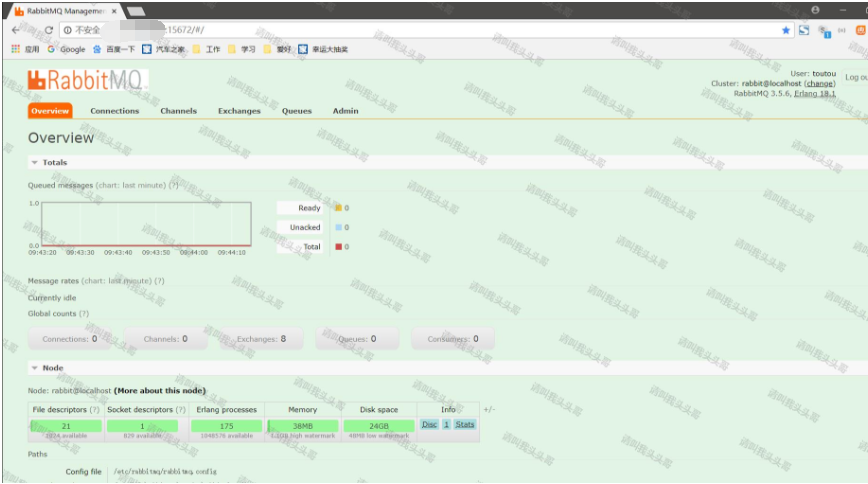868x484 pixels.
Task: Click the RabbitMQ logo
Action: click(86, 80)
